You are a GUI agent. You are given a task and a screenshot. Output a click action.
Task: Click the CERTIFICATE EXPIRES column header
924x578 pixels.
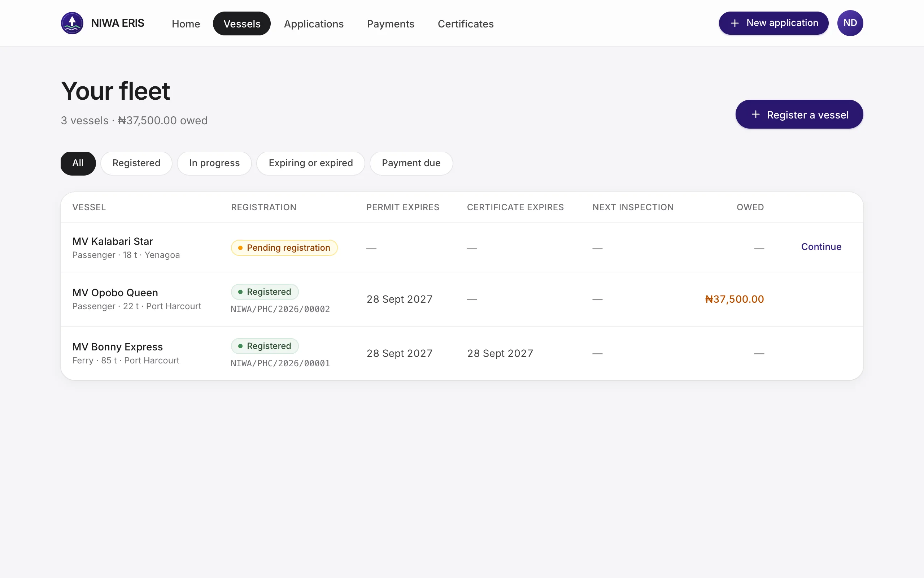tap(515, 207)
